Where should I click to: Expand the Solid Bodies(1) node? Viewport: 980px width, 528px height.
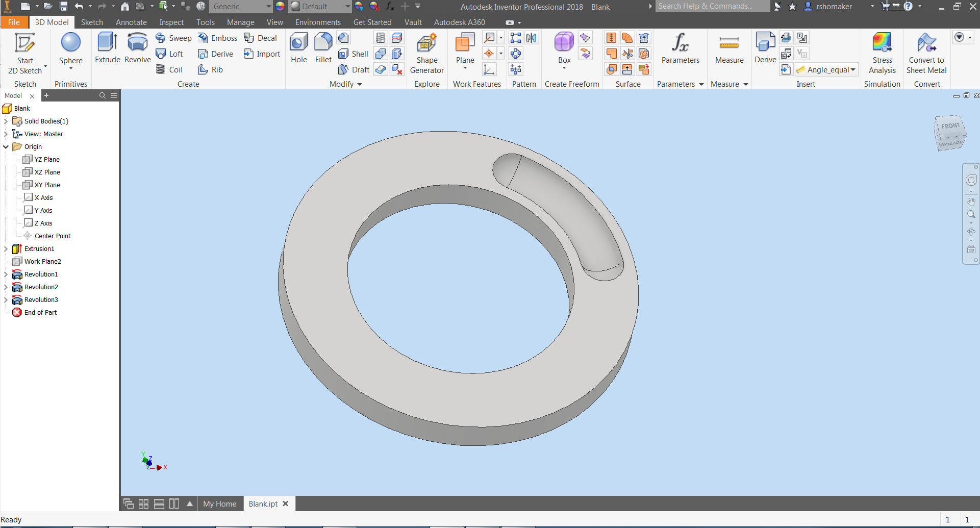pos(6,121)
